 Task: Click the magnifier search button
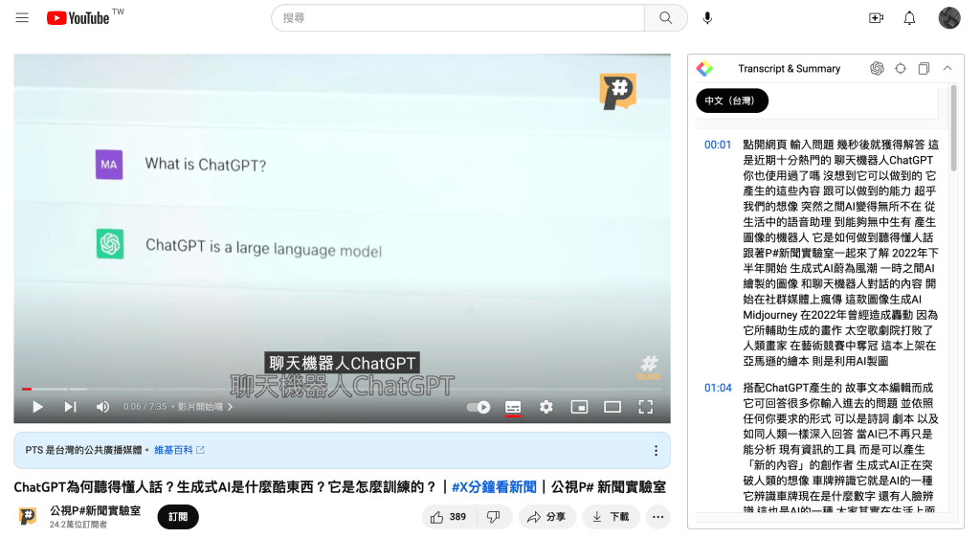pyautogui.click(x=666, y=18)
